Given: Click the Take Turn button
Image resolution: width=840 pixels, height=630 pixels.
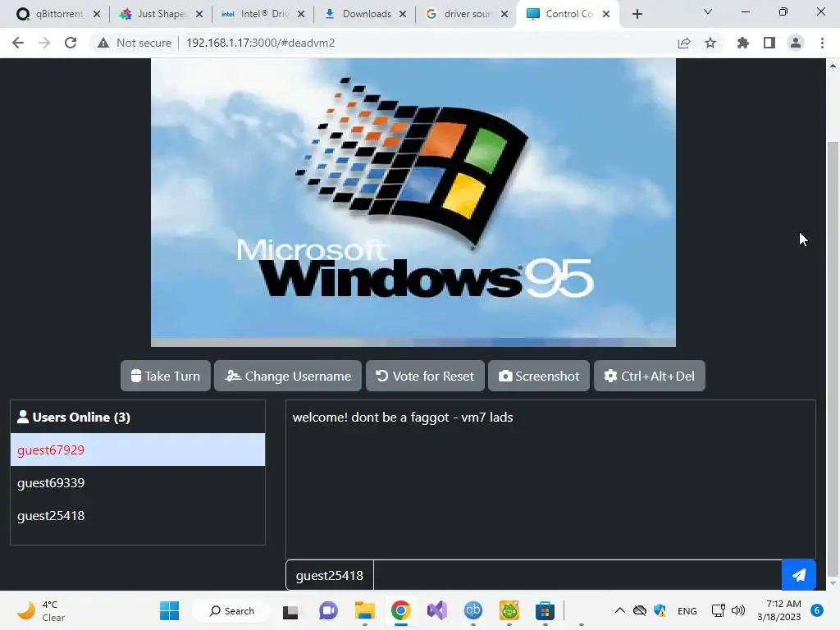Looking at the screenshot, I should [x=166, y=376].
